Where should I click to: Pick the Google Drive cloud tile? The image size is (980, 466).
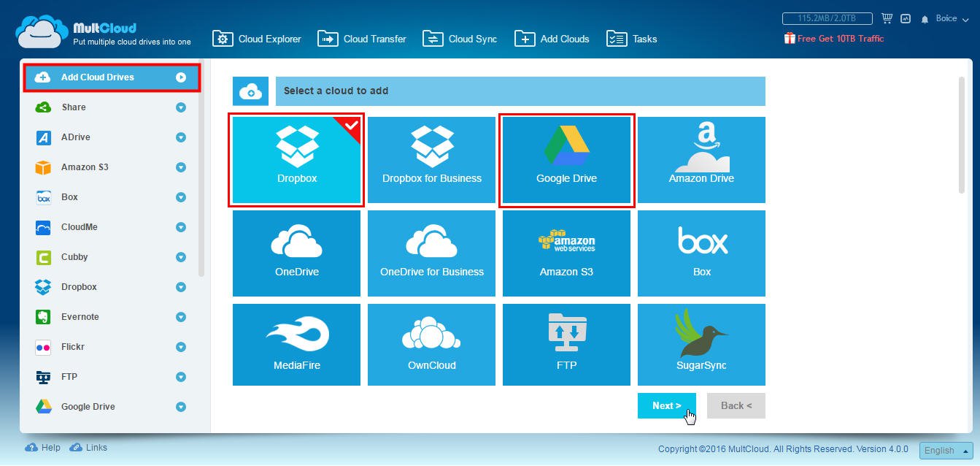[x=566, y=160]
